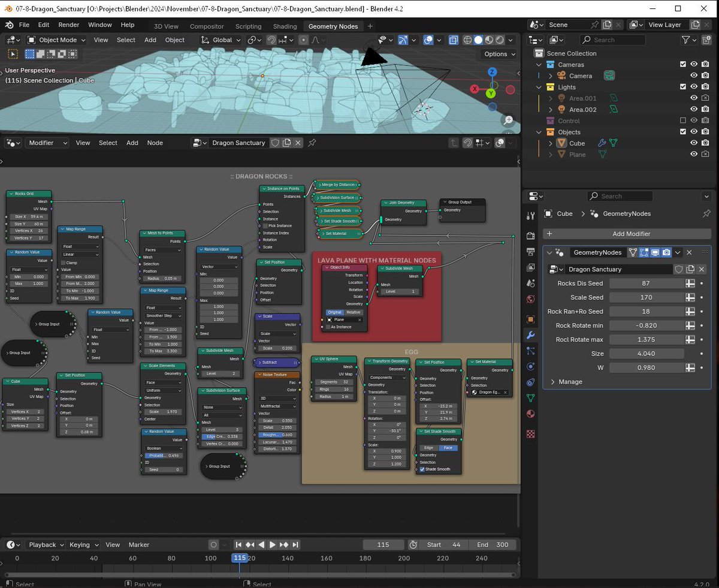Pin the Dragon Sanctuary node tree
The image size is (719, 588).
point(312,143)
